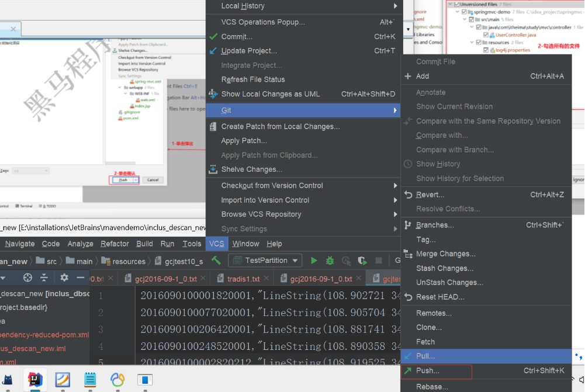Expand Browse VCS Repository submenu arrow

click(x=395, y=214)
